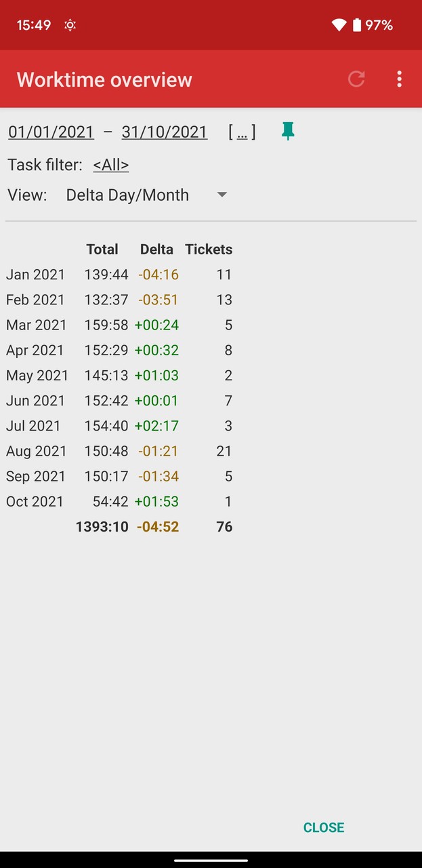Change the start date 01/01/2021
The height and width of the screenshot is (868, 422).
(51, 132)
